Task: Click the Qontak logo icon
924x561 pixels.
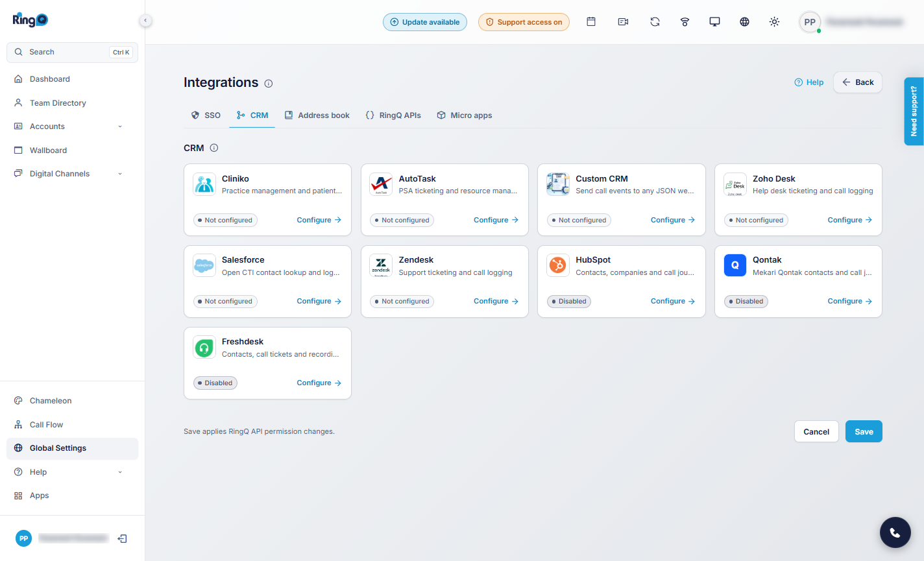Action: pyautogui.click(x=735, y=265)
